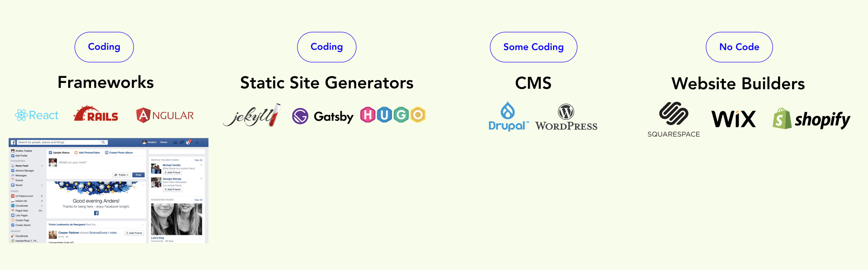This screenshot has width=868, height=270.
Task: Open the Public audience dropdown
Action: click(121, 175)
